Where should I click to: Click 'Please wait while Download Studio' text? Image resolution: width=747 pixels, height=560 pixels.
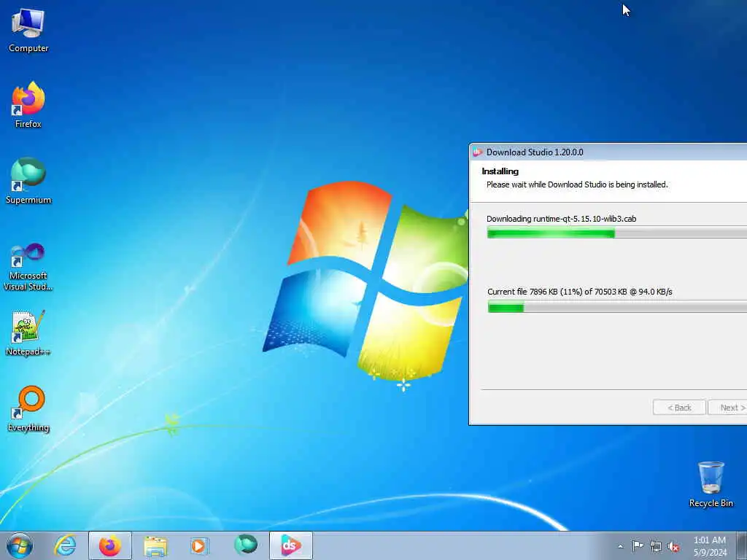577,184
